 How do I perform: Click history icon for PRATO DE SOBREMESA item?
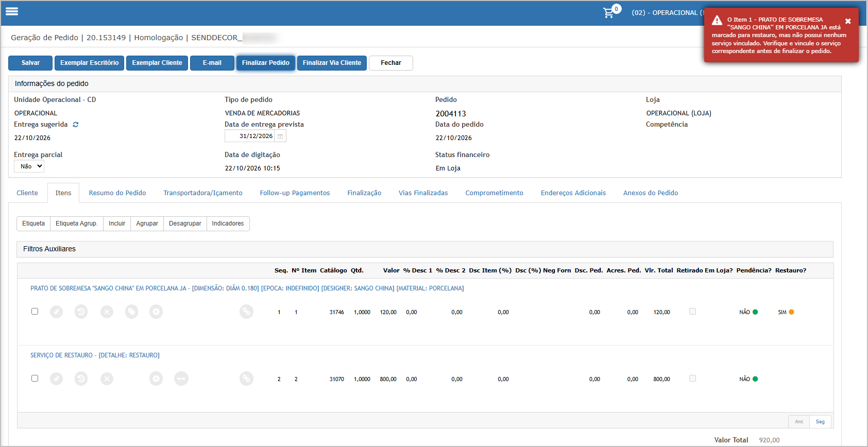click(x=81, y=312)
